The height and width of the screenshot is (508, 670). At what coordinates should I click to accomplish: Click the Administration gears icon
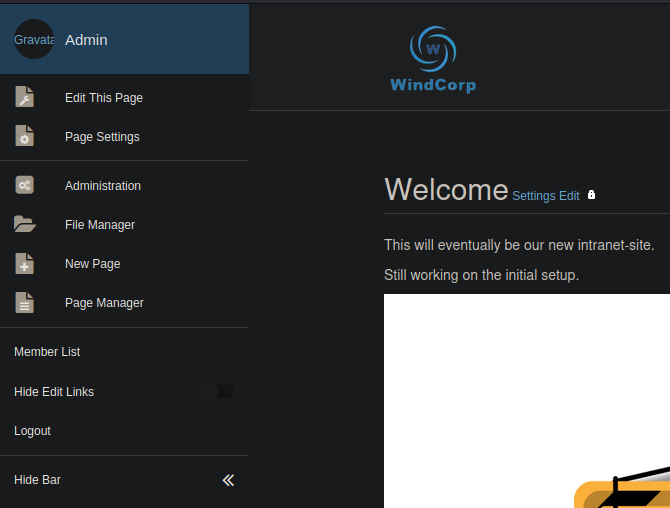25,186
